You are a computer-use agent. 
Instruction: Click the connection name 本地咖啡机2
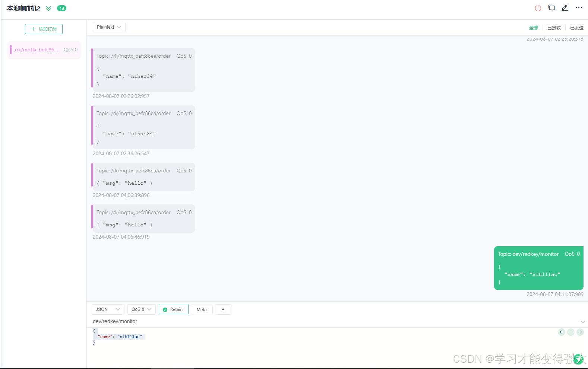[23, 8]
